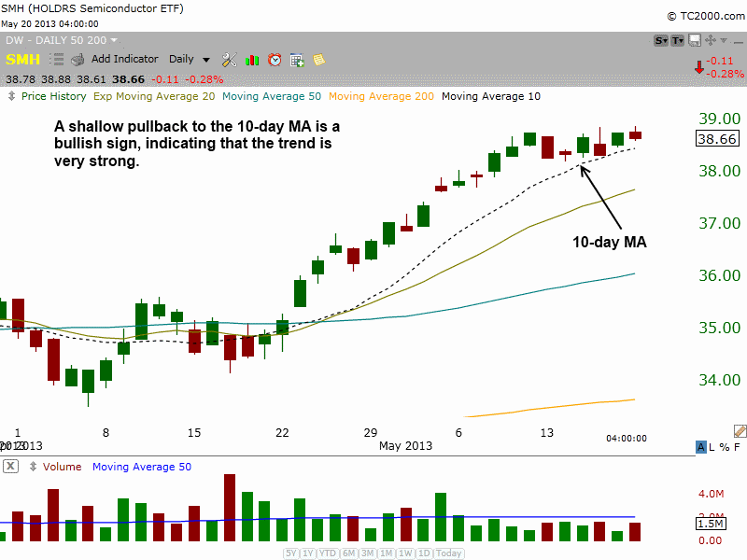Click the SMH ticker symbol
This screenshot has height=560, width=747.
click(x=22, y=60)
